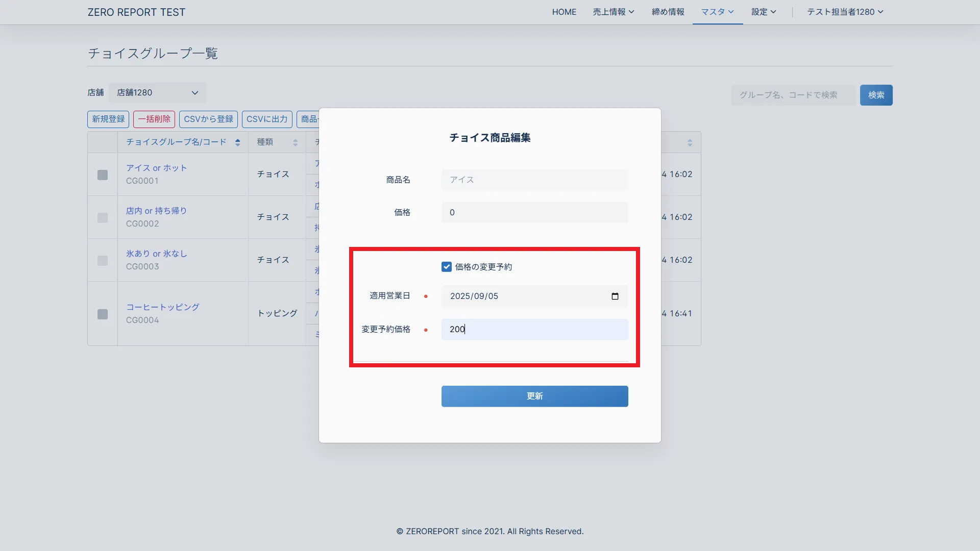The image size is (980, 551).
Task: Open the マスタ menu
Action: [x=717, y=12]
